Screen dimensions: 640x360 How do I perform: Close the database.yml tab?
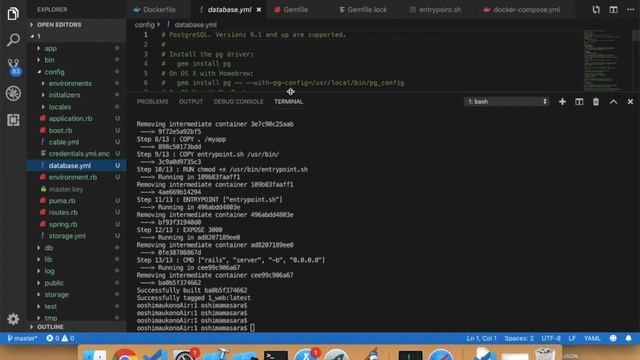click(259, 9)
